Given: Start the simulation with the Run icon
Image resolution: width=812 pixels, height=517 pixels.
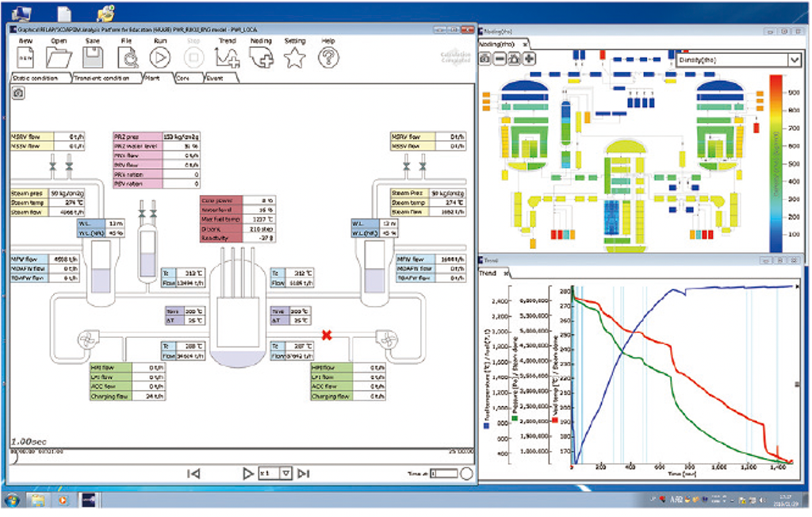Looking at the screenshot, I should pos(159,57).
